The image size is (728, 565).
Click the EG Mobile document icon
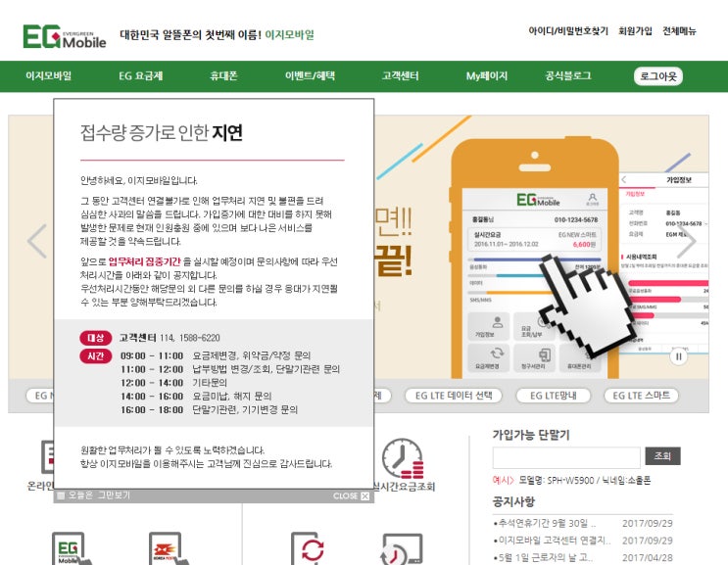(x=72, y=548)
